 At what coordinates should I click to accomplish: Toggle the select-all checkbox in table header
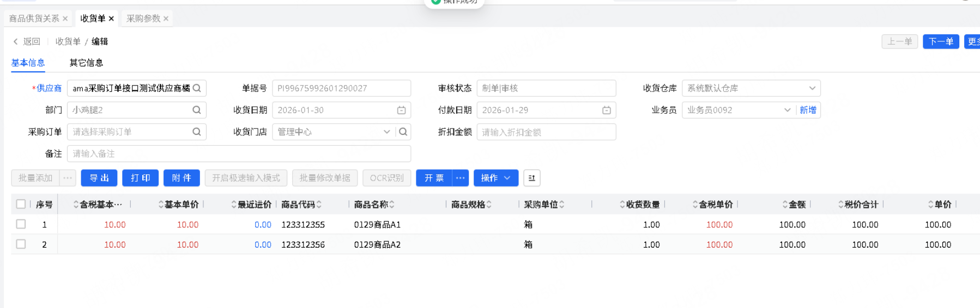tap(21, 204)
